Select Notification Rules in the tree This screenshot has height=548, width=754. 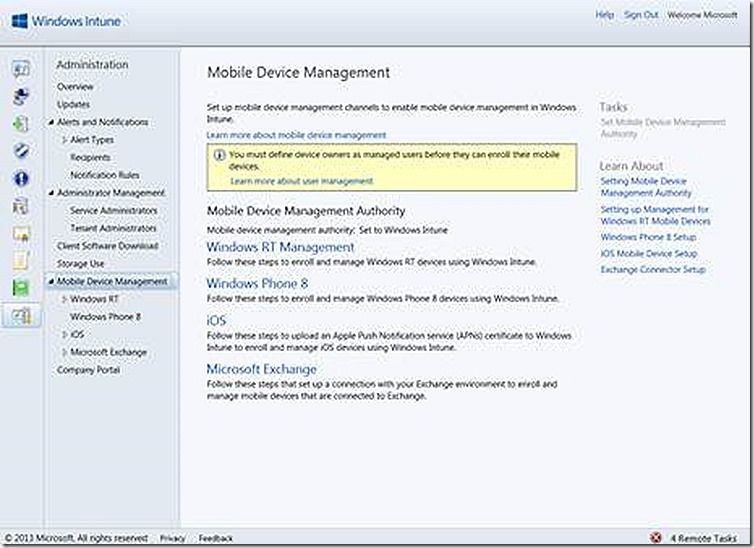(105, 175)
